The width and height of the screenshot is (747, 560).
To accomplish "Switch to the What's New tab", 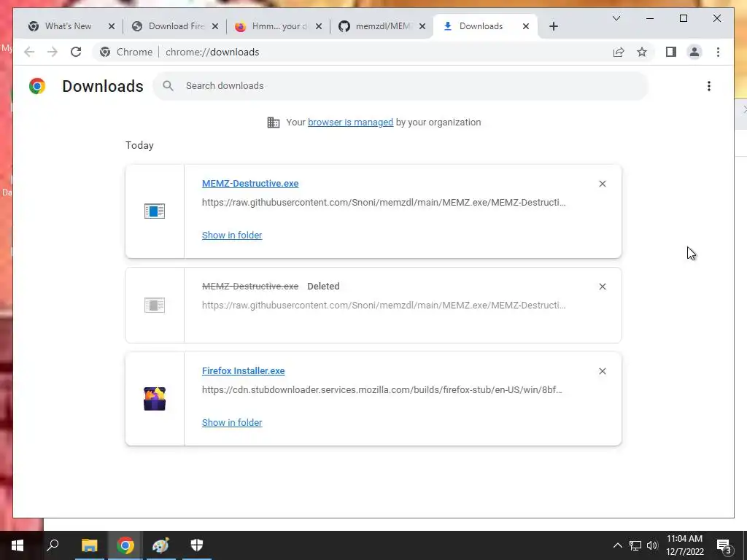I will [68, 26].
